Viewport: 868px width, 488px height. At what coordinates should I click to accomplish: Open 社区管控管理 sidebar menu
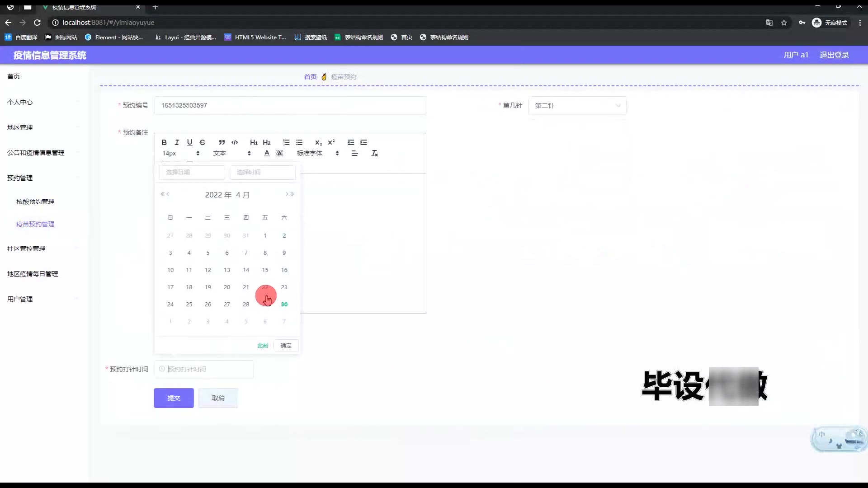coord(26,249)
